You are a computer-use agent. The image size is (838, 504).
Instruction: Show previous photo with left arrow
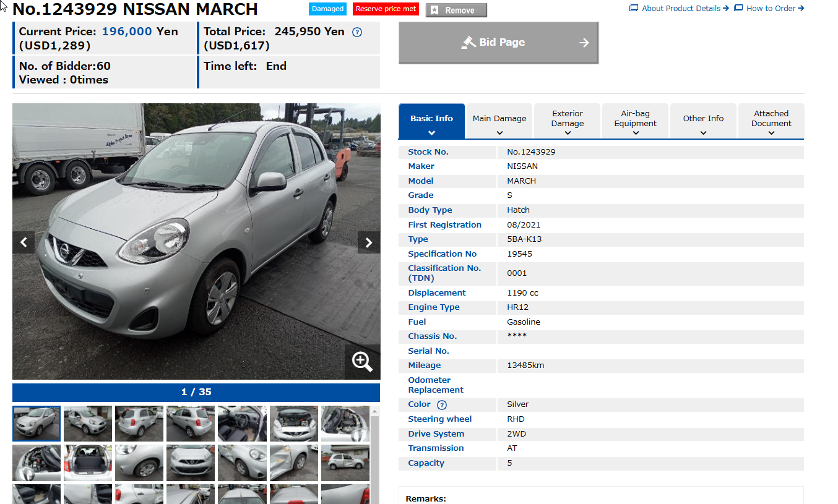click(24, 242)
